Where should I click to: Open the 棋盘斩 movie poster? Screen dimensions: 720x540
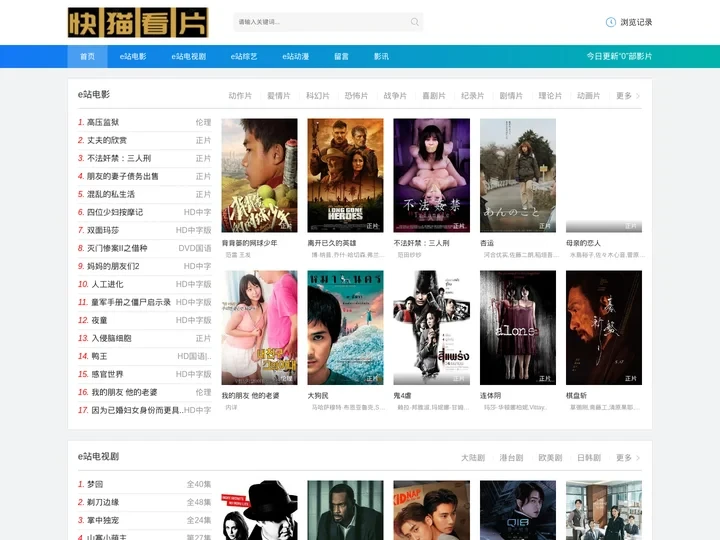(604, 327)
